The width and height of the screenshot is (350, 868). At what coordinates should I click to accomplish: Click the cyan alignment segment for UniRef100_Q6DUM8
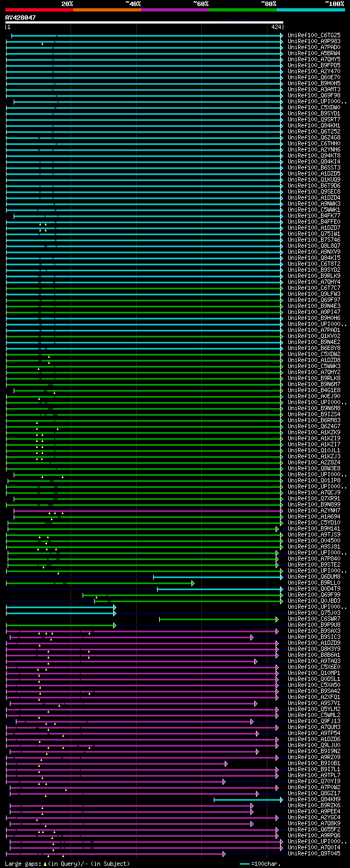point(218,576)
